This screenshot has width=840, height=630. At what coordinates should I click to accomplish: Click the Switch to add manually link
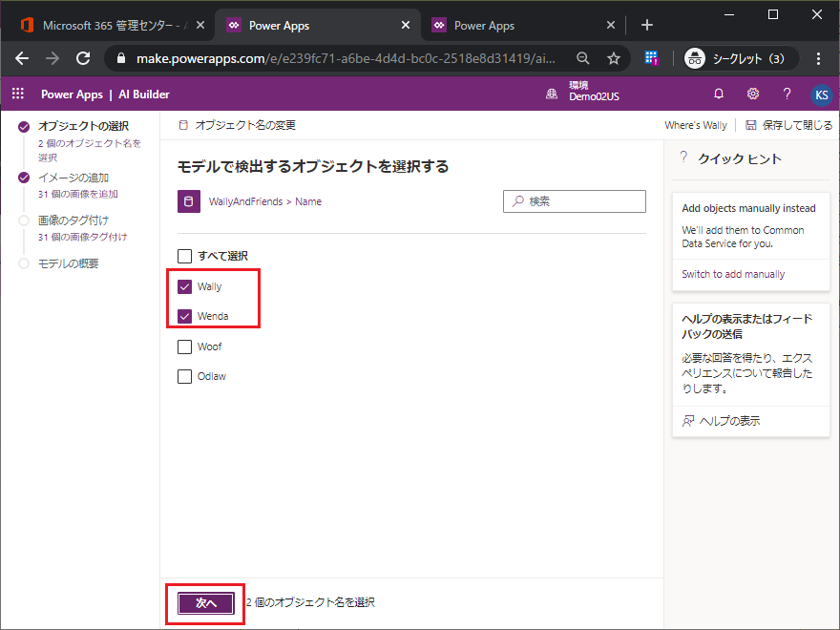[x=733, y=274]
